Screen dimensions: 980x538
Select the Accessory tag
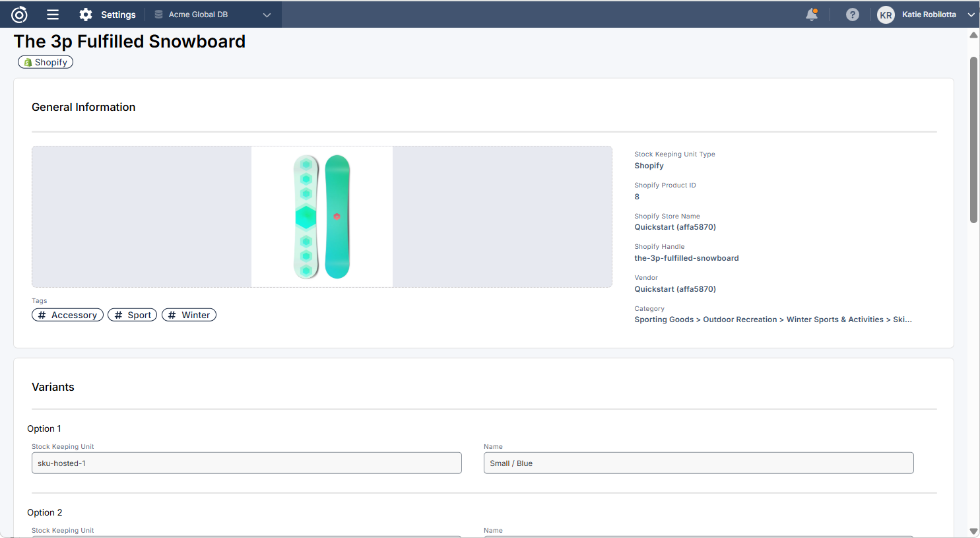tap(67, 315)
